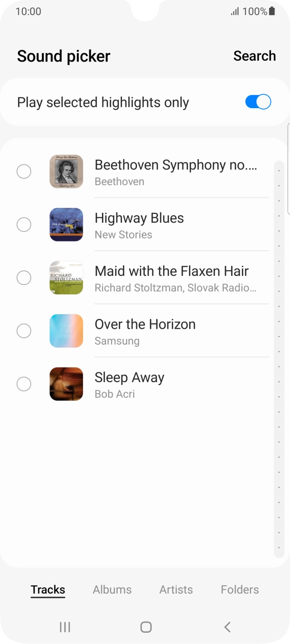Viewport: 290px width, 644px height.
Task: Switch to the Albums tab
Action: tap(112, 589)
